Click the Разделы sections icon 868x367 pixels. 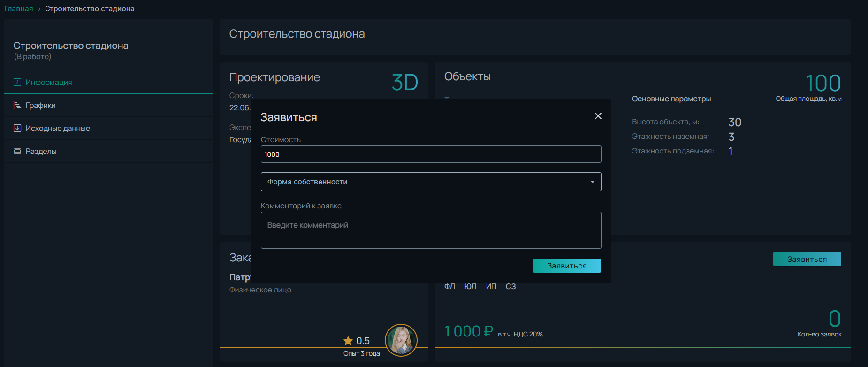point(17,151)
